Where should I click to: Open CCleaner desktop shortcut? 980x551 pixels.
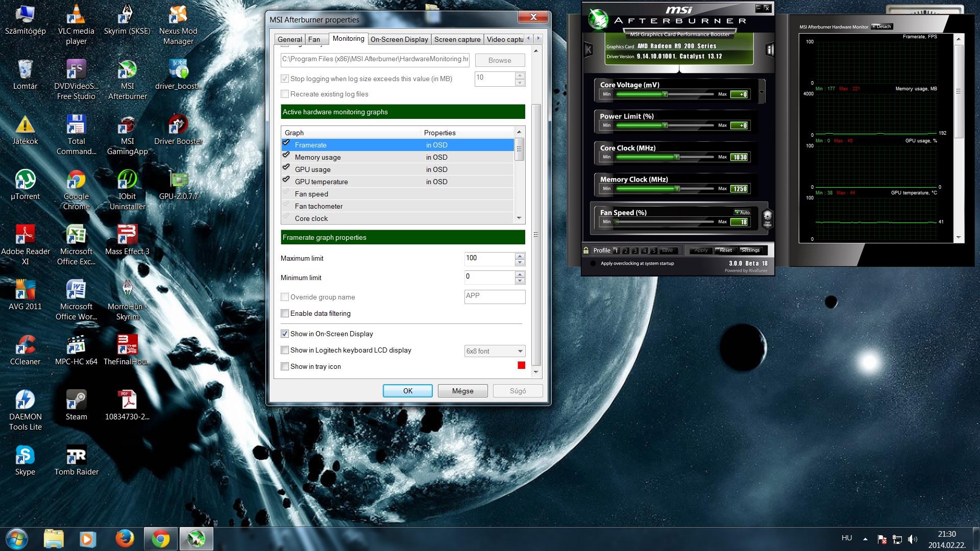25,350
